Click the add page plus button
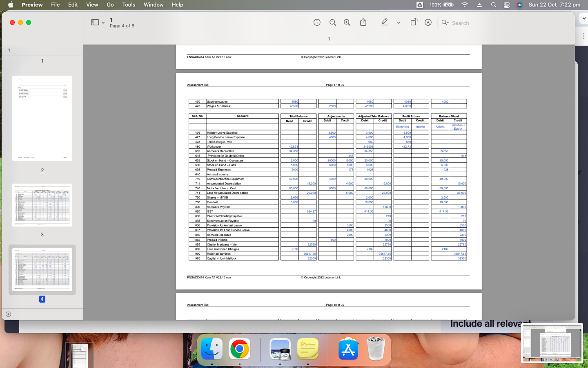 [8, 314]
